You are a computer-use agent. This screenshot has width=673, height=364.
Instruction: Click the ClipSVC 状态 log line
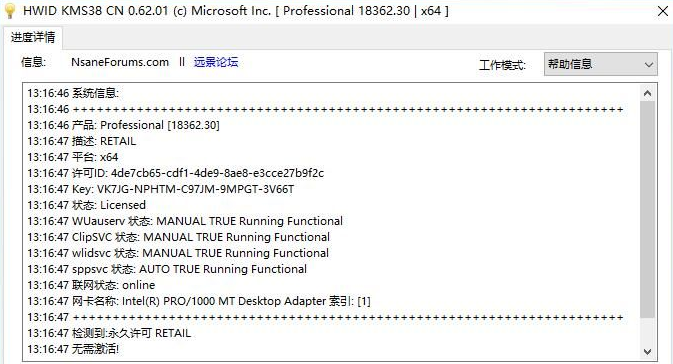tap(179, 237)
